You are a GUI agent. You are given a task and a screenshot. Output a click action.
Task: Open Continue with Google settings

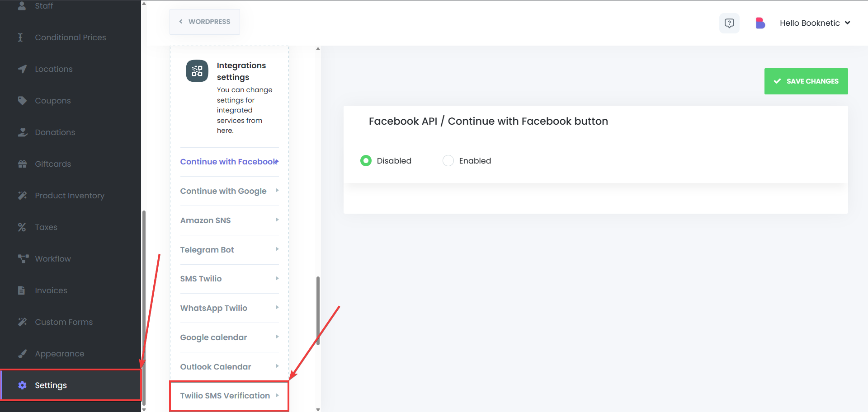point(229,191)
